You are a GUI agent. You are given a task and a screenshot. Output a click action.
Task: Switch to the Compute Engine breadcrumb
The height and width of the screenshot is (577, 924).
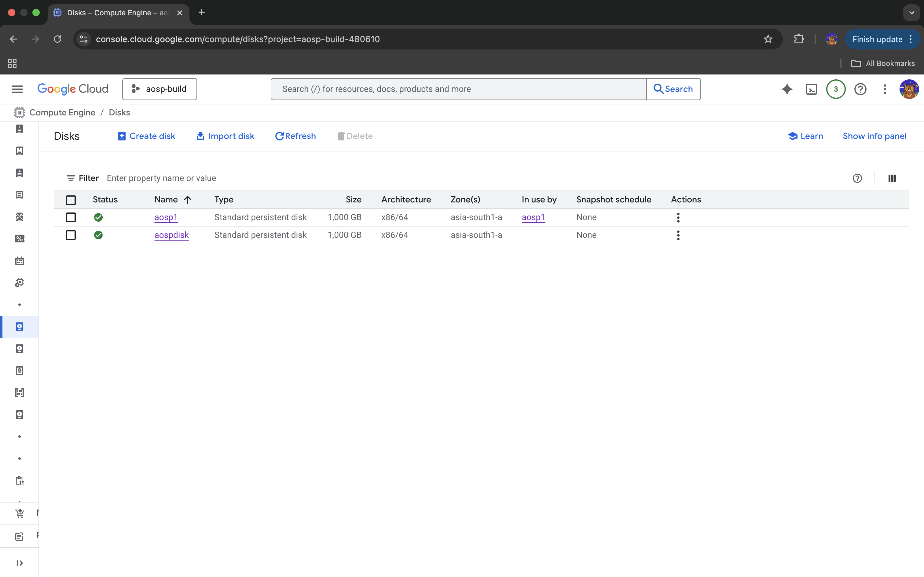pos(62,112)
